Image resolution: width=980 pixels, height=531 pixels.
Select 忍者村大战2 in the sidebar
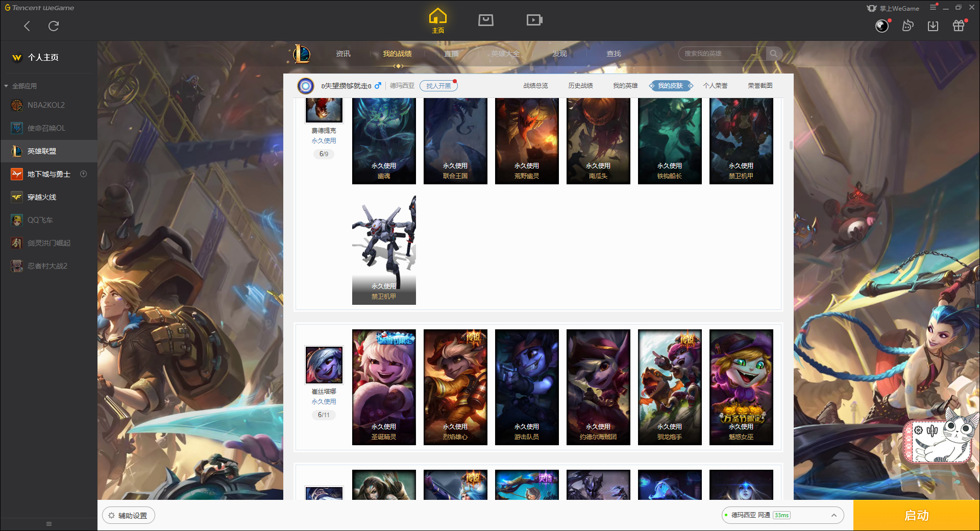tap(48, 266)
